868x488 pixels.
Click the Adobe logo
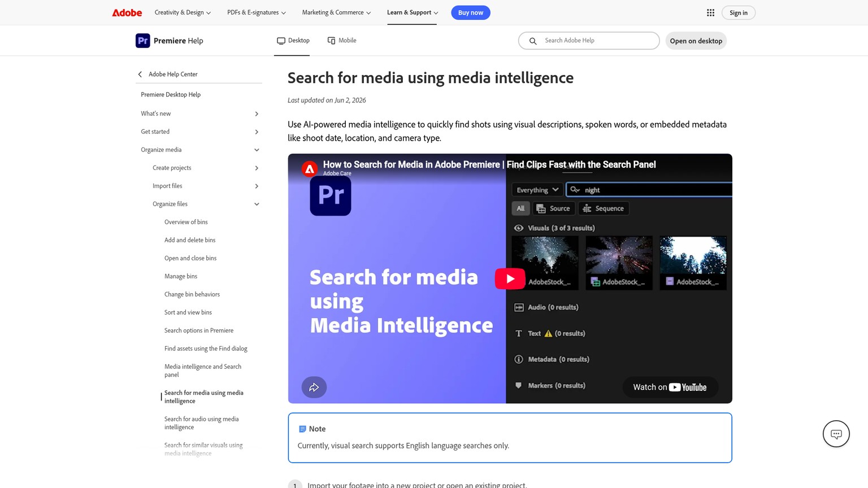(x=127, y=12)
